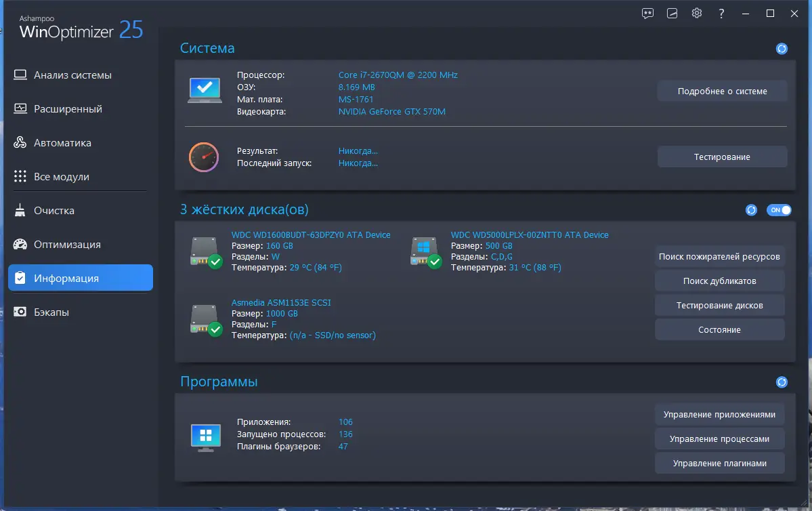
Task: Refresh the Система section
Action: point(782,49)
